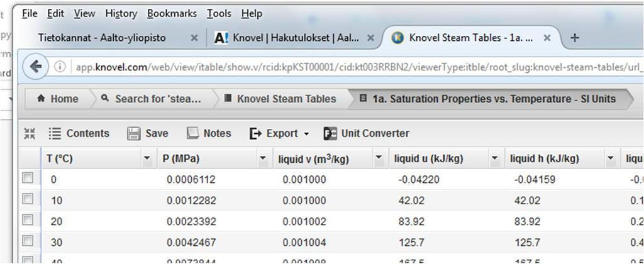Tick the checkbox for row T = 30
This screenshot has height=264, width=644.
pyautogui.click(x=28, y=241)
